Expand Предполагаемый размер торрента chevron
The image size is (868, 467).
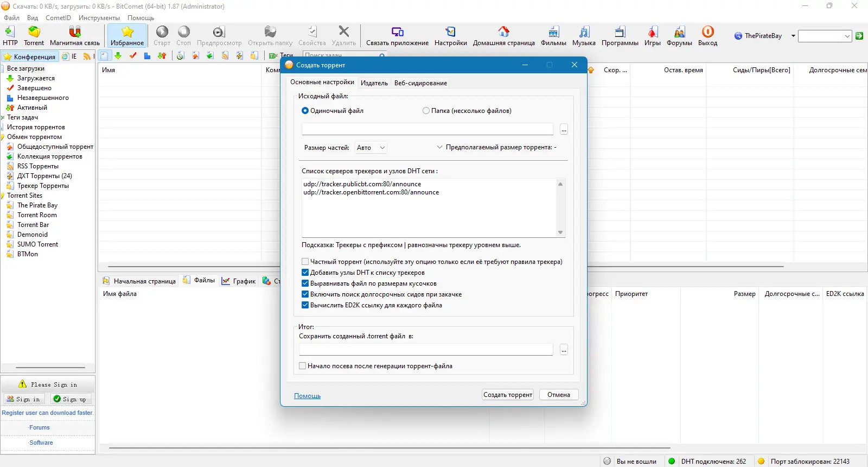click(439, 147)
